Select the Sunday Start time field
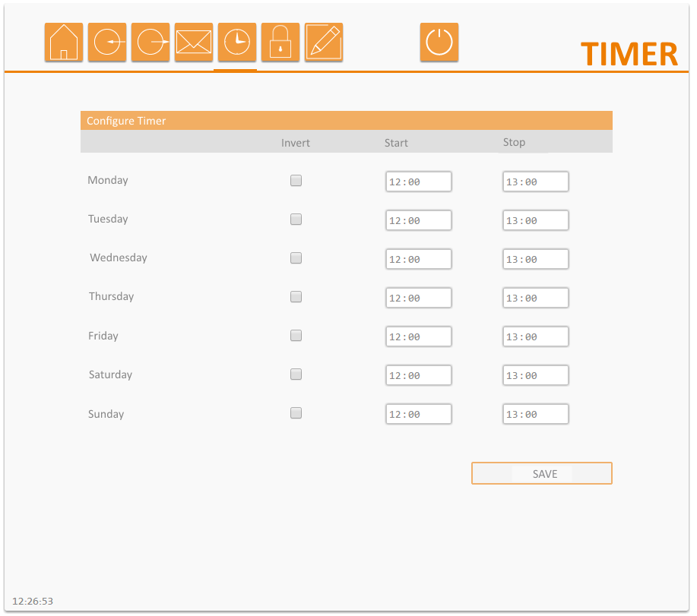697x616 pixels. coord(418,414)
